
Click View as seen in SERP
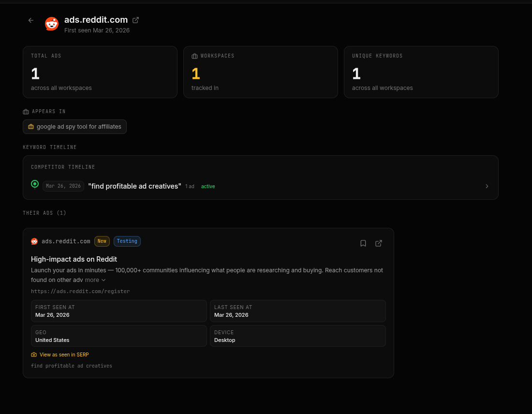(64, 355)
